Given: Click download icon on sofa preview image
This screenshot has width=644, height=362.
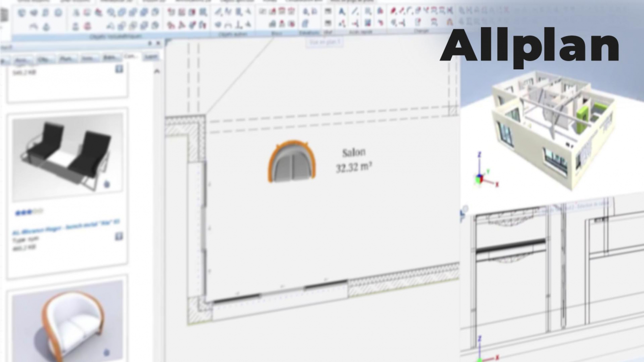Looking at the screenshot, I should (107, 353).
